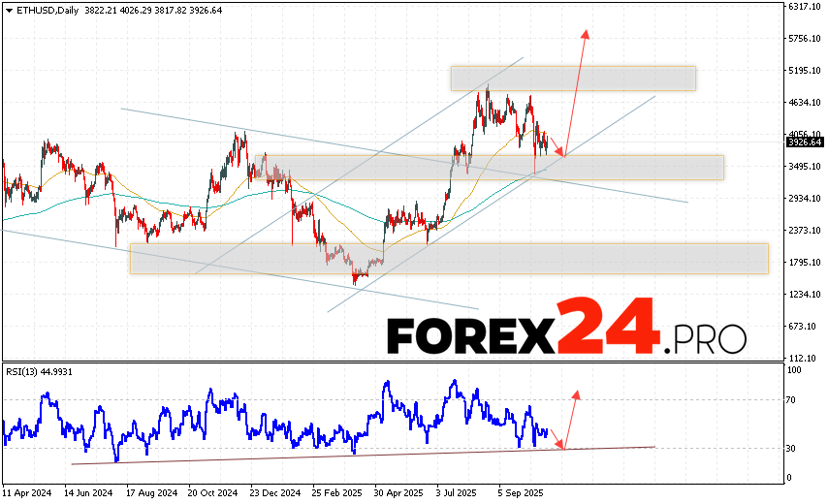Select the current price tag 3926.64

pos(804,142)
